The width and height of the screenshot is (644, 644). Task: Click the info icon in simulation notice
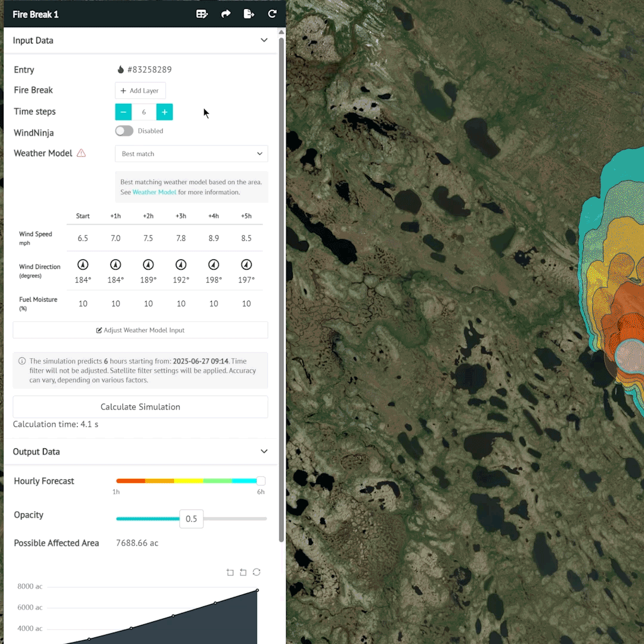point(22,361)
